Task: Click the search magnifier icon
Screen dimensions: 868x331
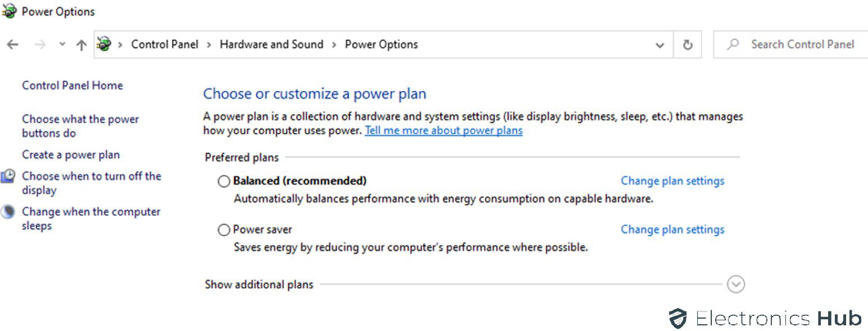Action: pyautogui.click(x=734, y=44)
